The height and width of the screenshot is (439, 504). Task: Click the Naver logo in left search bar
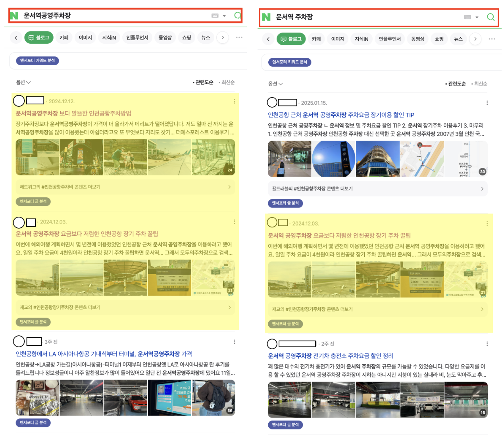[14, 15]
